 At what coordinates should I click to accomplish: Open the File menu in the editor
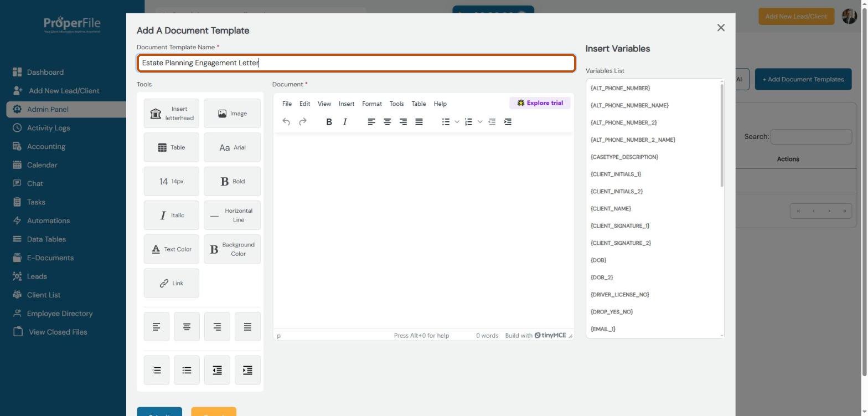click(x=287, y=104)
